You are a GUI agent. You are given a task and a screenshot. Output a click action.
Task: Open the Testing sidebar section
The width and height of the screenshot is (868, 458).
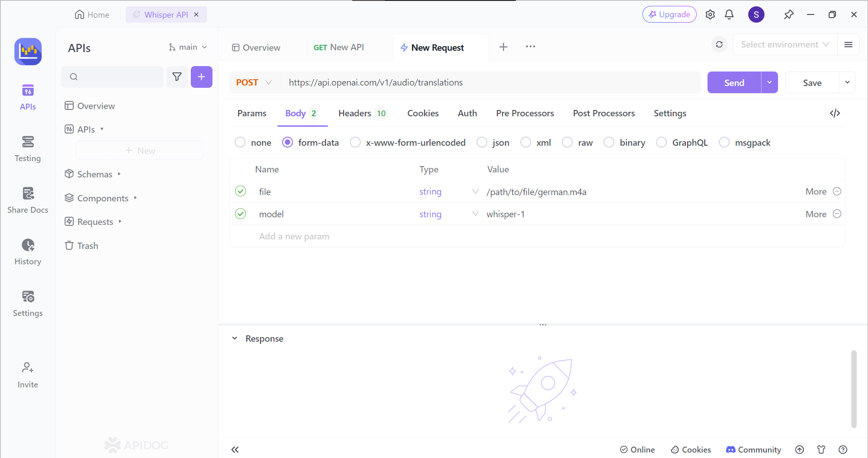pyautogui.click(x=28, y=148)
